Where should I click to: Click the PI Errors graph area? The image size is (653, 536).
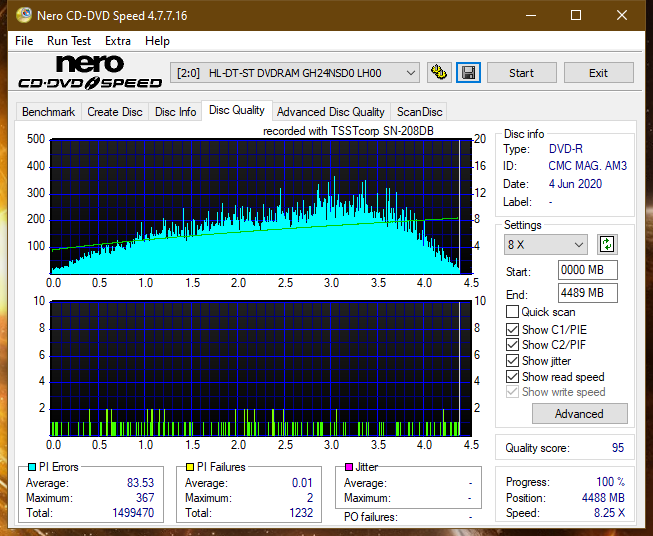[x=261, y=207]
